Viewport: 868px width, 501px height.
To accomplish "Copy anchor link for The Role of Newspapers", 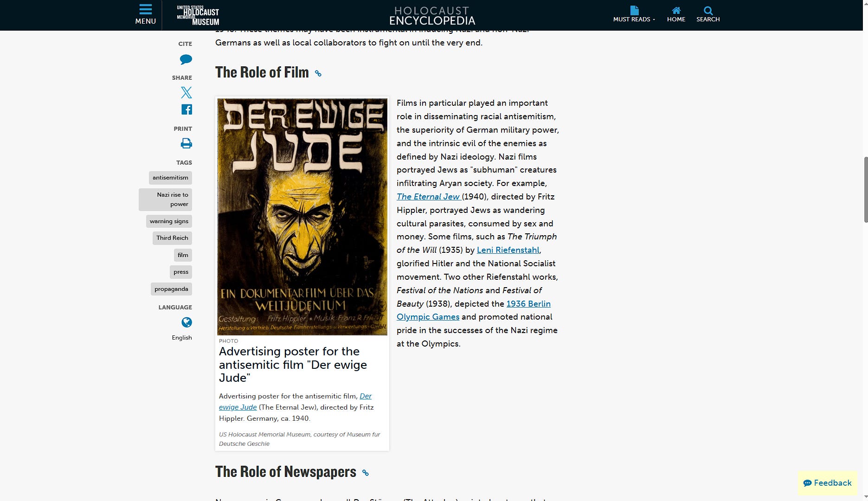I will (x=366, y=473).
